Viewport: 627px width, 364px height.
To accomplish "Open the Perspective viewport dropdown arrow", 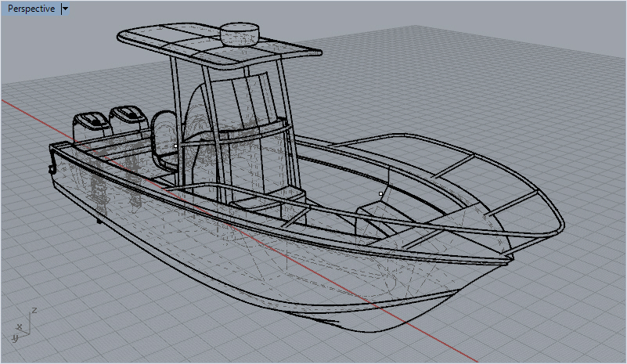I will 65,9.
